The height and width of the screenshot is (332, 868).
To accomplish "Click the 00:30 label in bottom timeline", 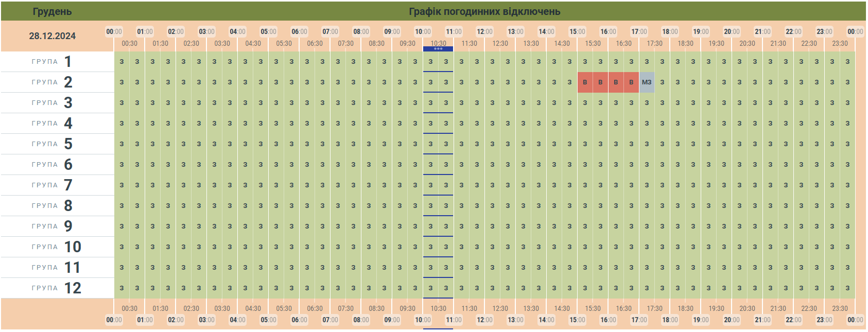I will 129,309.
